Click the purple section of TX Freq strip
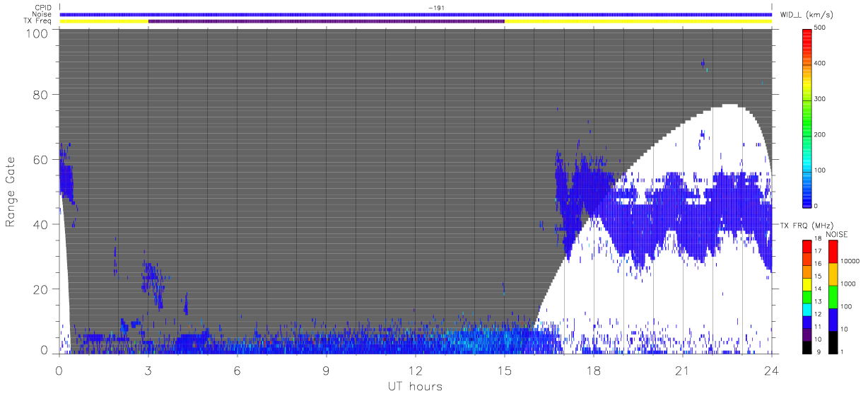 tap(326, 21)
